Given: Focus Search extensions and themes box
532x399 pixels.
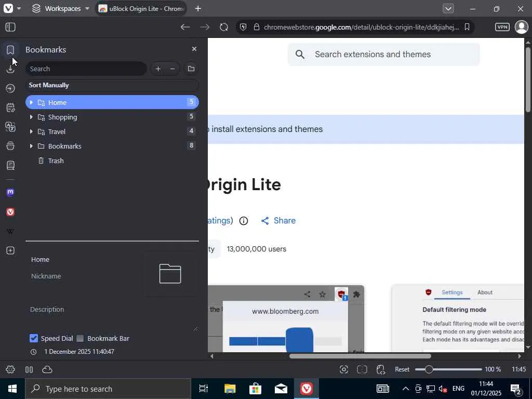Looking at the screenshot, I should [384, 54].
